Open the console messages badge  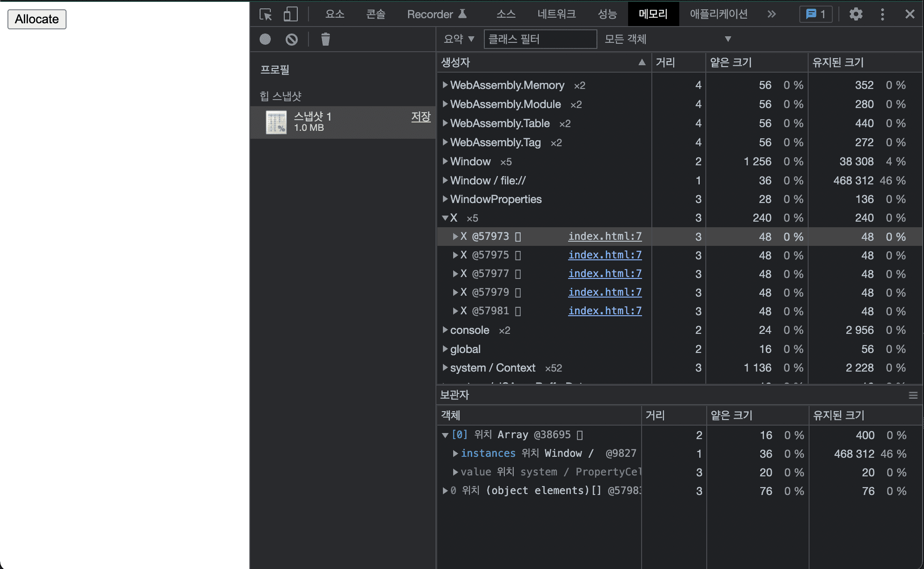click(x=816, y=14)
